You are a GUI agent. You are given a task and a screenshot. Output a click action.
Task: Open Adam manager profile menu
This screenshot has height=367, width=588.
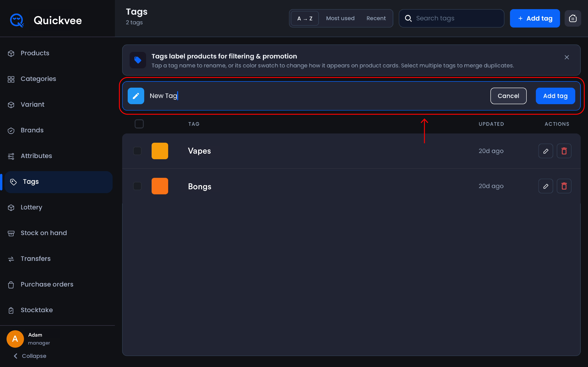28,339
